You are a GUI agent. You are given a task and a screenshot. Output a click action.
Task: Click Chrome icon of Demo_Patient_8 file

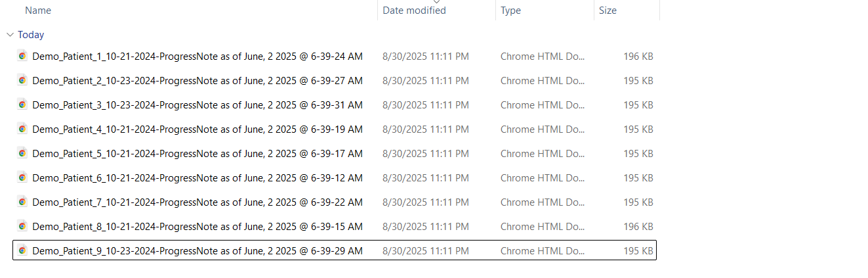22,226
